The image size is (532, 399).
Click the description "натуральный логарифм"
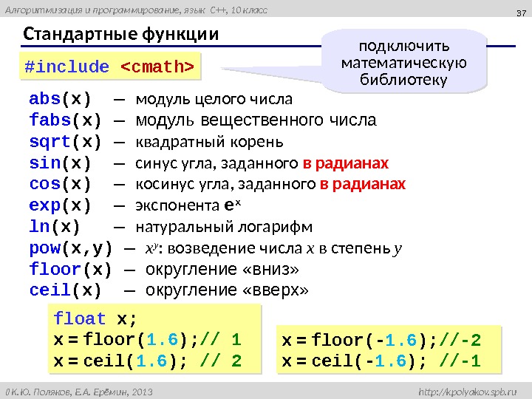point(224,227)
